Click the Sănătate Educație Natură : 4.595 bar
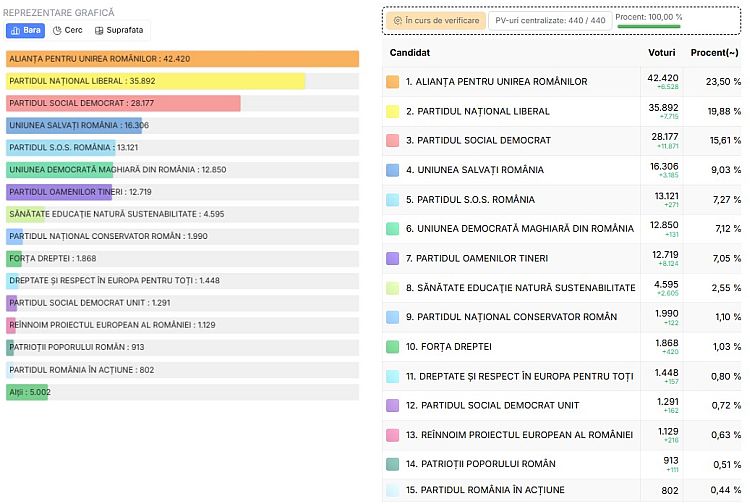 (25, 214)
